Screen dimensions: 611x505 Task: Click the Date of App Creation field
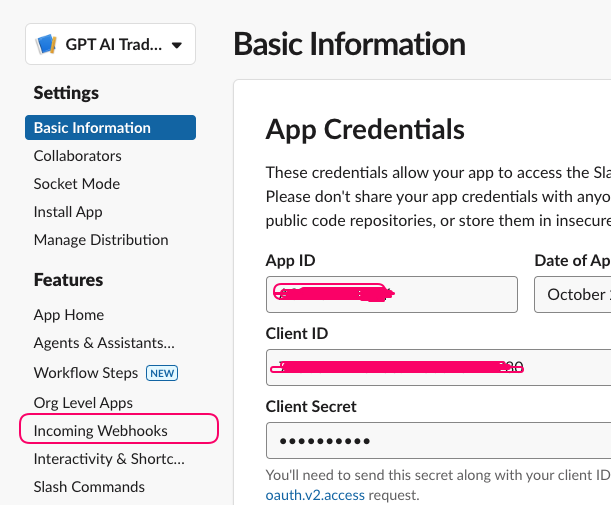click(572, 295)
